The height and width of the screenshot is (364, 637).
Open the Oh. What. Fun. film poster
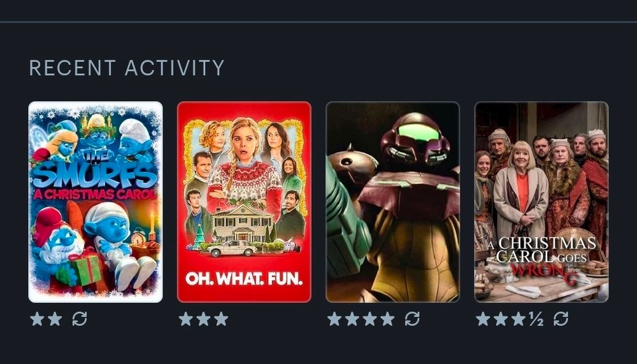click(x=244, y=202)
